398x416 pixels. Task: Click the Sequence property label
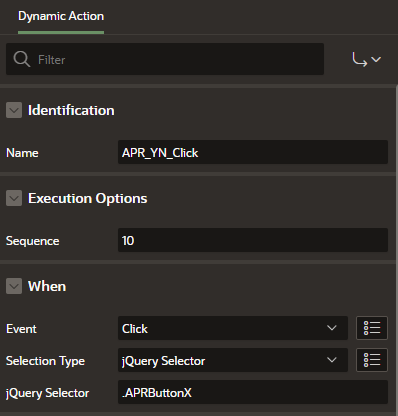tap(33, 241)
